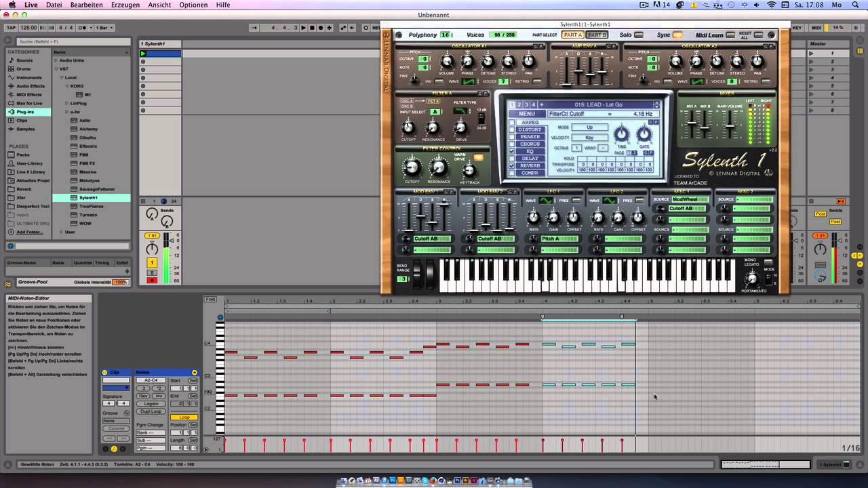Open Erzeugen menu
The height and width of the screenshot is (488, 868).
coord(125,5)
